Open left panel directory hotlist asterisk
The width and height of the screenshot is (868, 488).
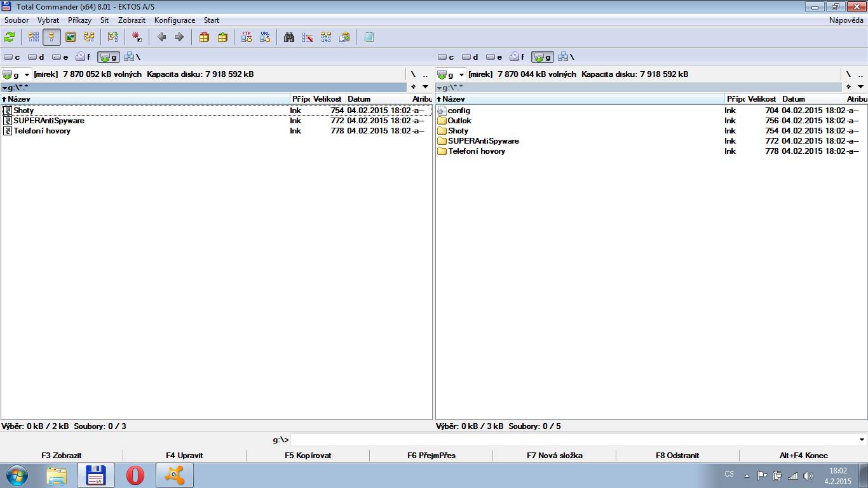[413, 87]
